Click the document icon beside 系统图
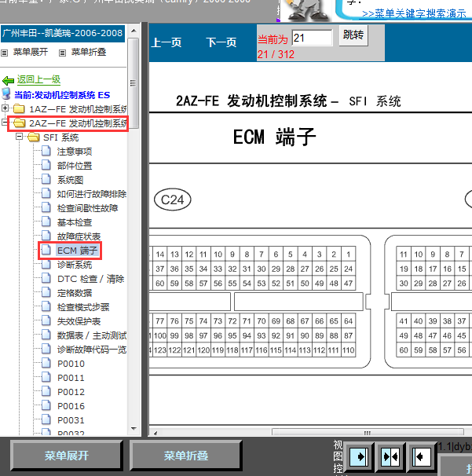472x476 pixels. pyautogui.click(x=46, y=179)
